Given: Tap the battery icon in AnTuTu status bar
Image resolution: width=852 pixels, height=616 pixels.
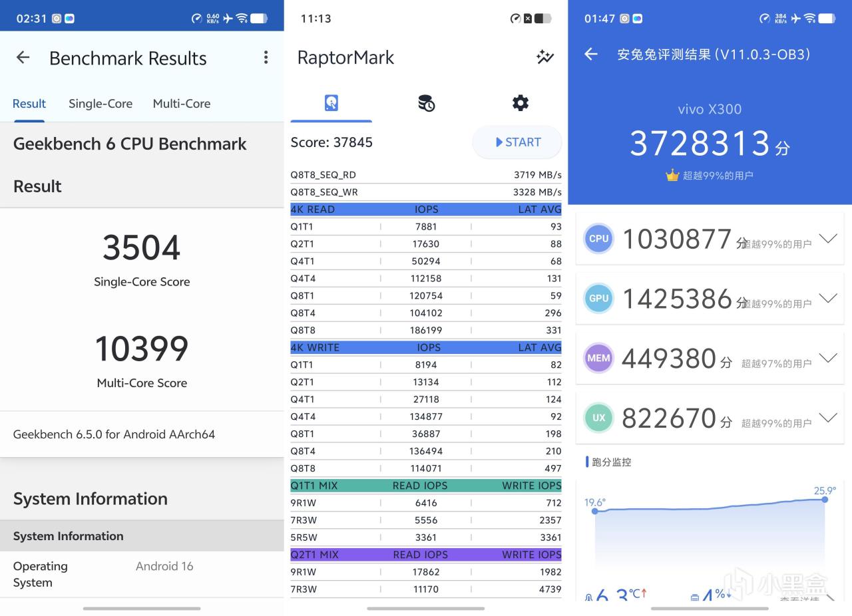Looking at the screenshot, I should (x=827, y=19).
